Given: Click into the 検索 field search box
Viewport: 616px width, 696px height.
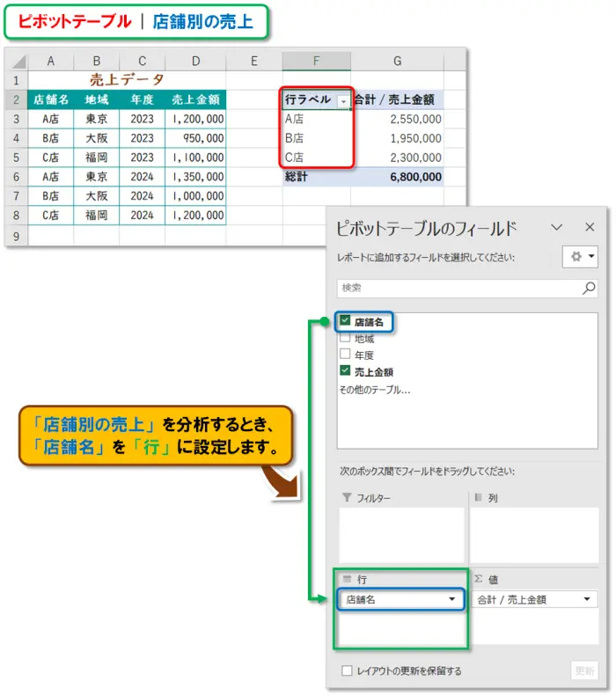Looking at the screenshot, I should pyautogui.click(x=467, y=288).
